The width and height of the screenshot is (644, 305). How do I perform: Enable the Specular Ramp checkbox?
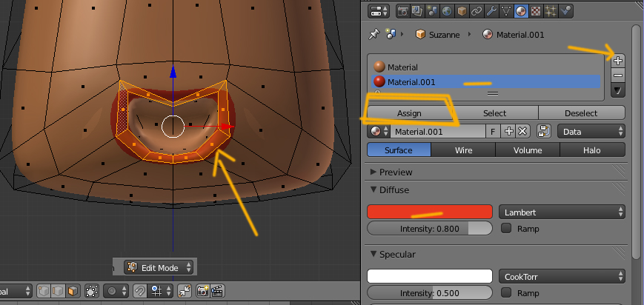click(x=506, y=292)
